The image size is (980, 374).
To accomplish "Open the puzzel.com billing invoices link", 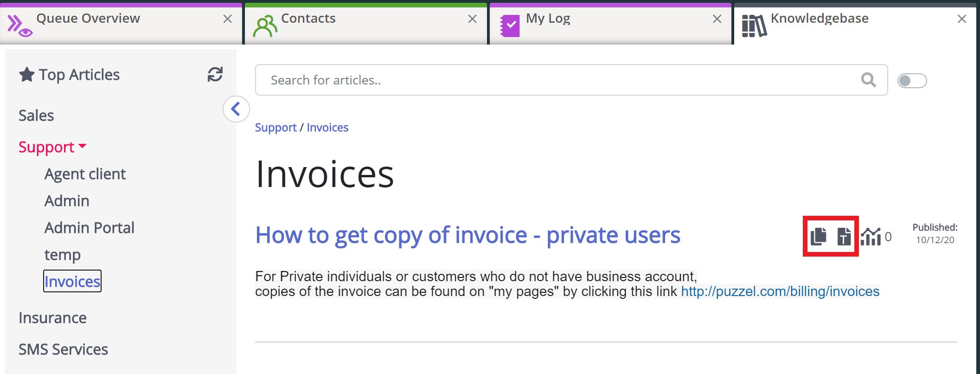I will (780, 291).
